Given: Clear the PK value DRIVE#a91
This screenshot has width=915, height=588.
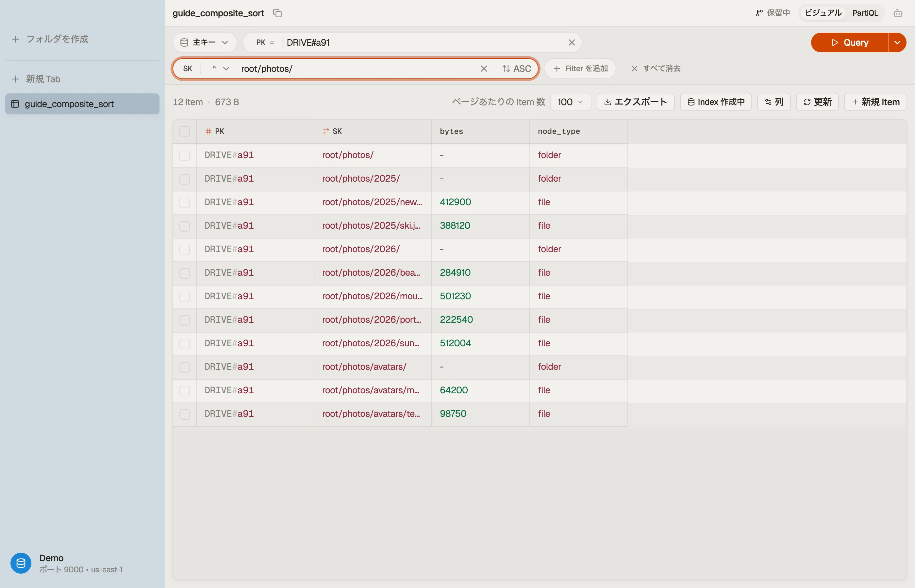Looking at the screenshot, I should [x=571, y=42].
